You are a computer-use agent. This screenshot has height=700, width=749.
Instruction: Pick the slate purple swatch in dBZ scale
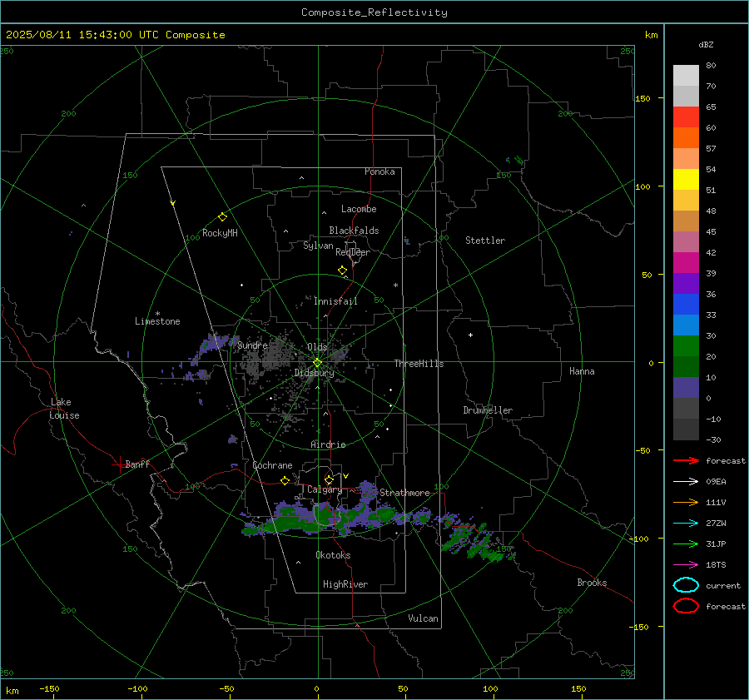point(686,387)
